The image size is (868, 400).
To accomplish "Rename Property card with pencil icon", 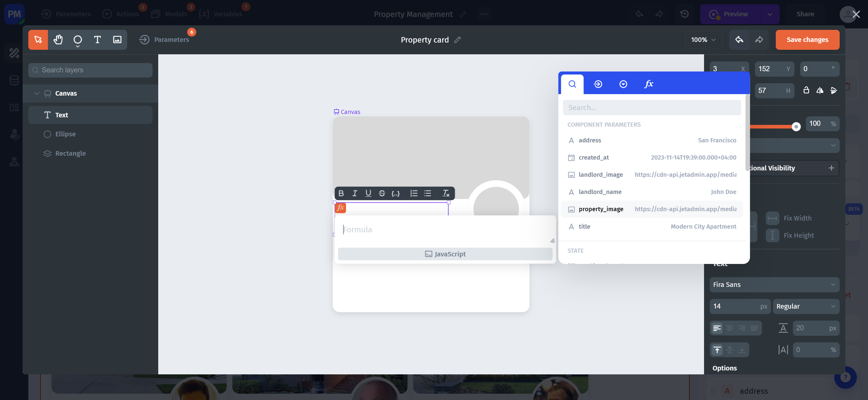I will [x=457, y=40].
